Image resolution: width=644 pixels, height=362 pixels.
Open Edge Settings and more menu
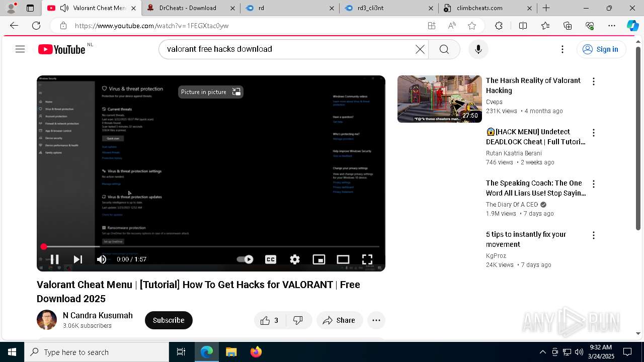[x=612, y=26]
